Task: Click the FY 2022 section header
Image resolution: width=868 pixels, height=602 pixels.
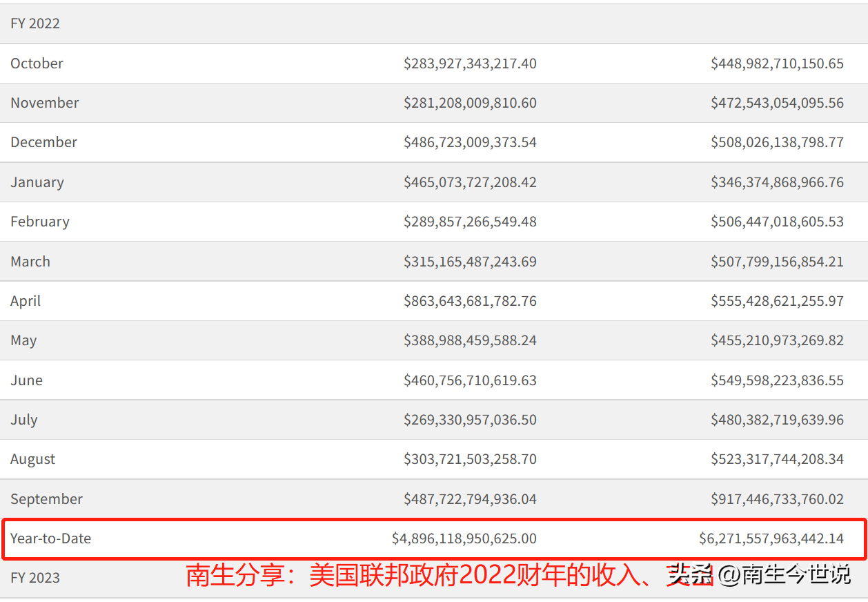Action: click(35, 23)
